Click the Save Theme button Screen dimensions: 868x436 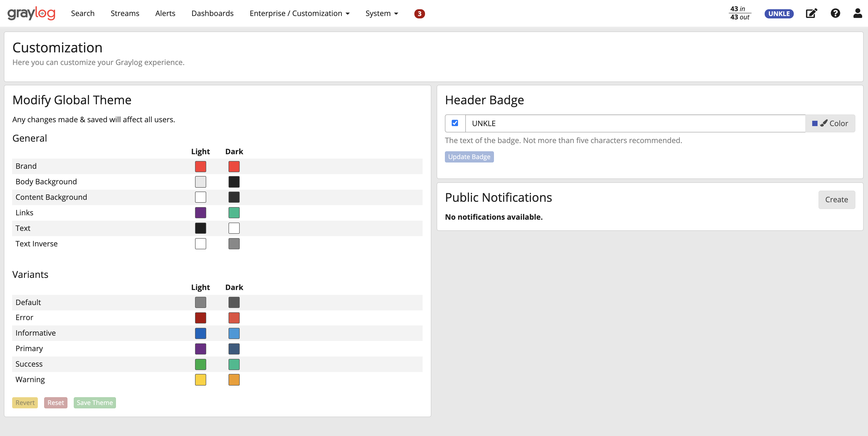tap(95, 403)
